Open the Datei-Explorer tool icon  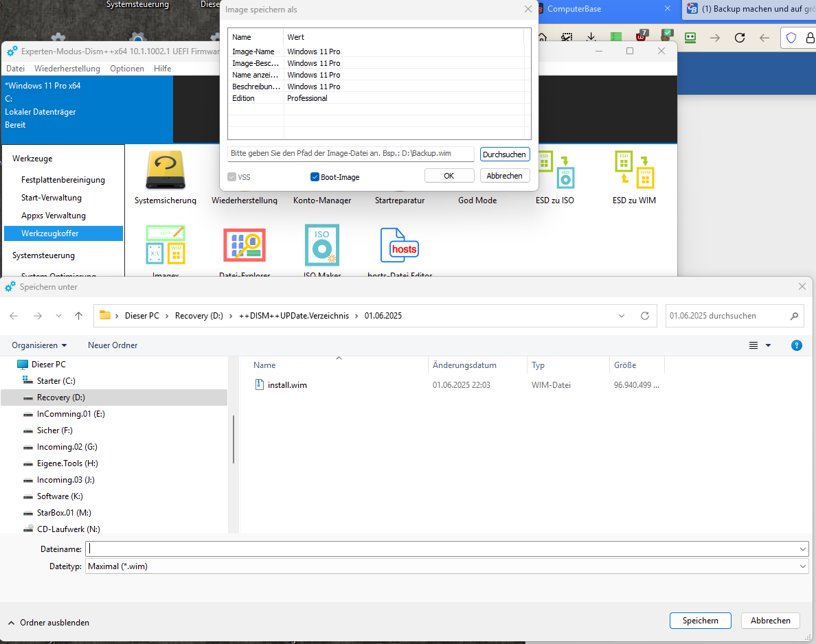tap(245, 244)
